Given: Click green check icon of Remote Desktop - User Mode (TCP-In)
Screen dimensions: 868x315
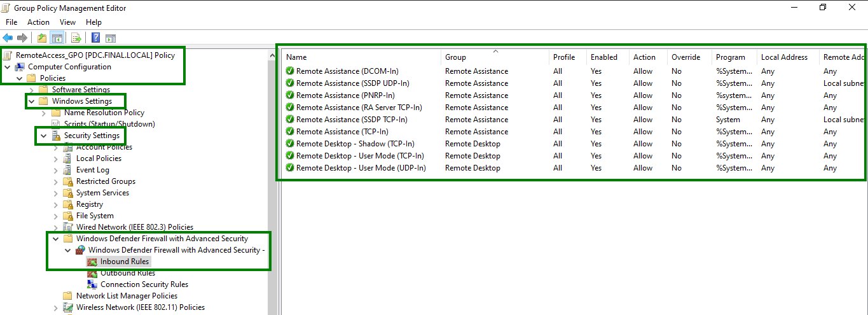Looking at the screenshot, I should point(290,156).
